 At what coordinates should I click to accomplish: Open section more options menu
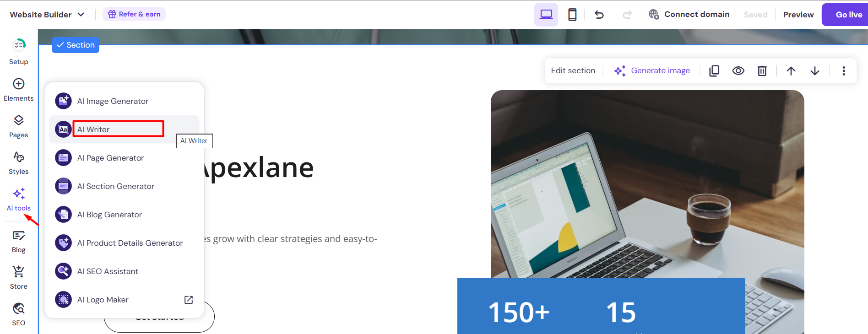point(844,71)
